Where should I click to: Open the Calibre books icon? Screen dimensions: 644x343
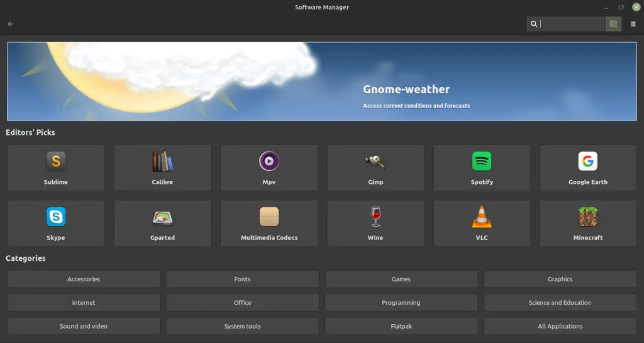tap(163, 161)
